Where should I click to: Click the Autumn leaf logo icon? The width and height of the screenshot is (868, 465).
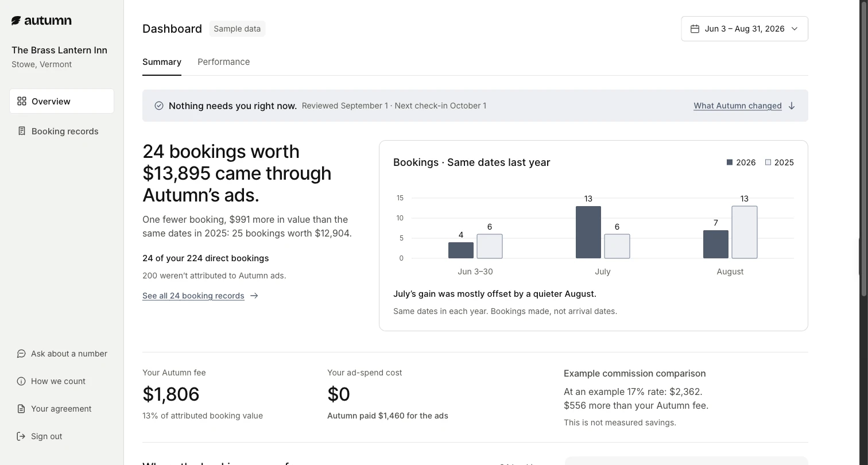(x=16, y=21)
